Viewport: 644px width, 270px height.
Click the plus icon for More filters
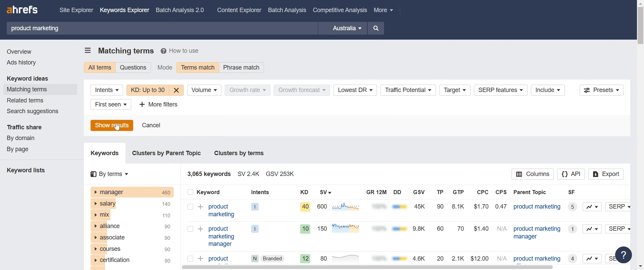[142, 104]
